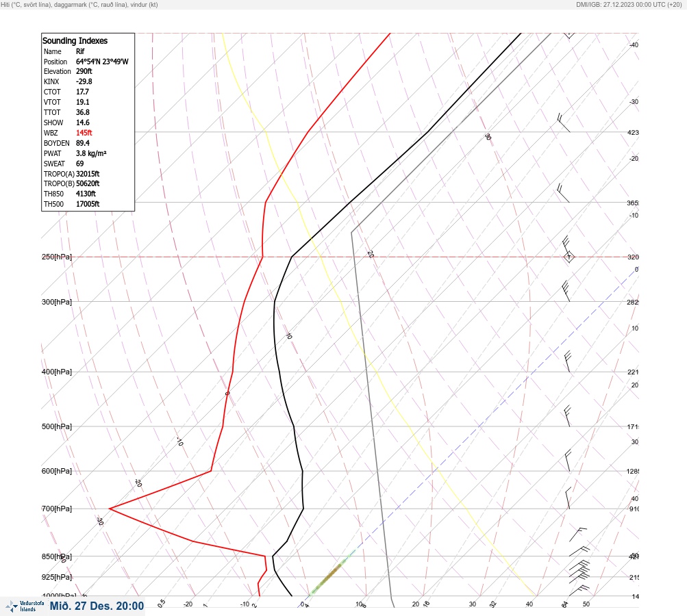Click the header legend 'Hiti (°C, svört lína)...'
The width and height of the screenshot is (687, 616).
pos(79,4)
